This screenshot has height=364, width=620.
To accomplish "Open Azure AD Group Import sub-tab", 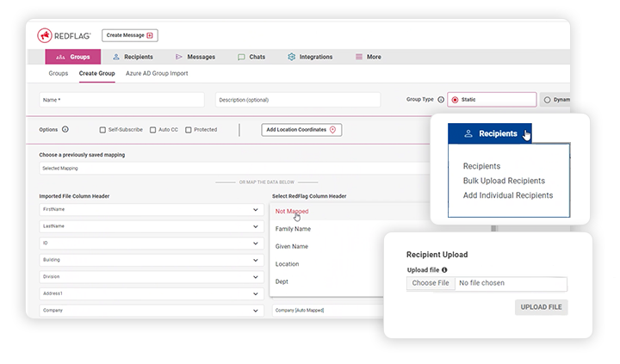I will (157, 73).
